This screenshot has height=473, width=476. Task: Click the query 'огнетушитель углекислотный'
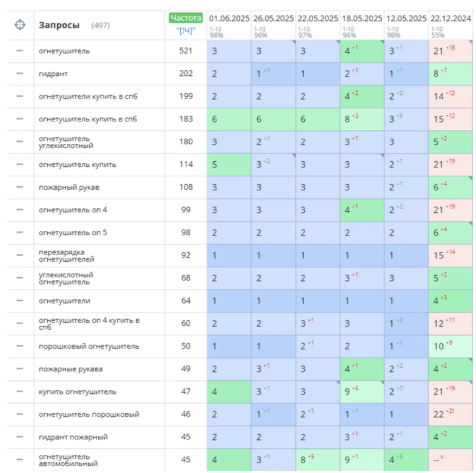(x=65, y=142)
